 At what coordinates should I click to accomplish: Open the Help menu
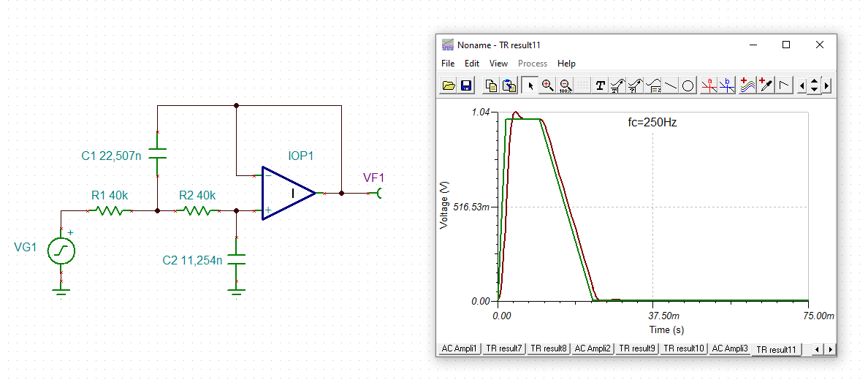[566, 64]
